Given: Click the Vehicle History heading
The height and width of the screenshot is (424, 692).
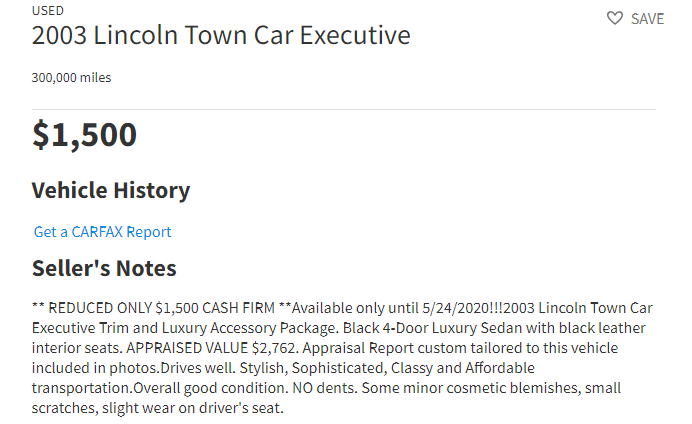Looking at the screenshot, I should [111, 191].
